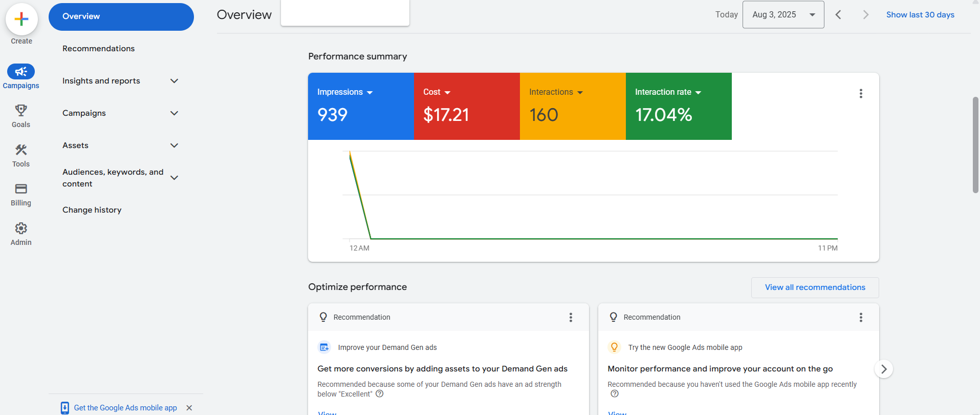The height and width of the screenshot is (415, 980).
Task: Open the Cost metric dropdown
Action: pos(437,92)
